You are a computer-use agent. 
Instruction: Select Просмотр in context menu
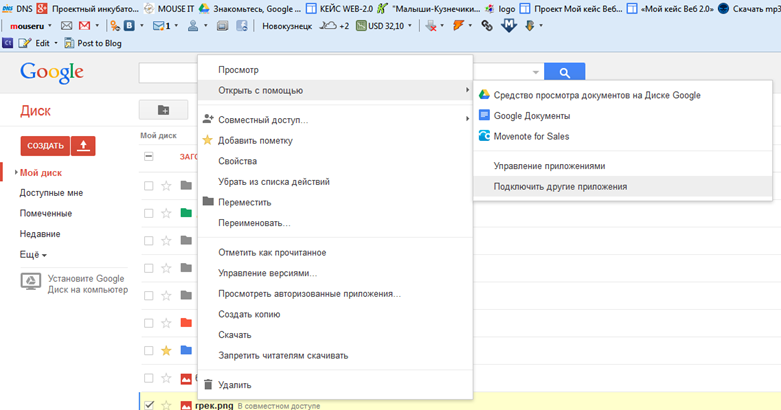click(x=335, y=70)
